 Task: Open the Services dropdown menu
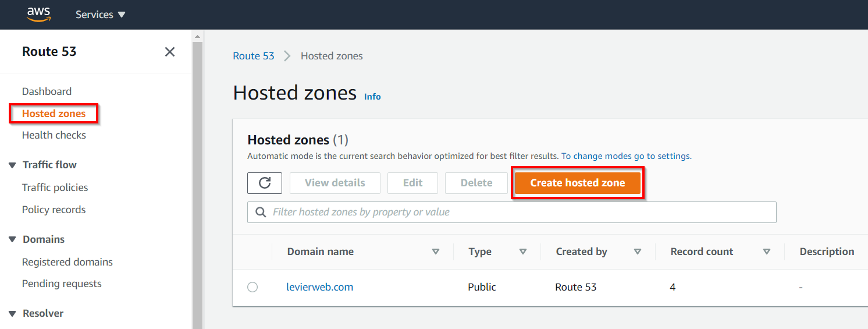point(100,15)
